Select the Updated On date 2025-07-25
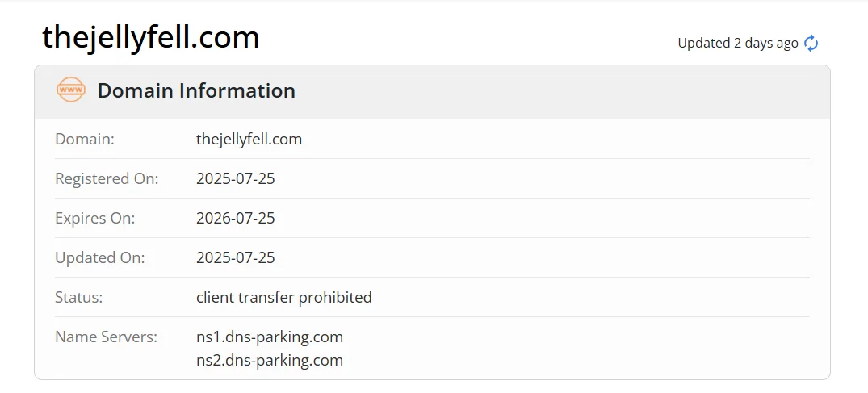The image size is (868, 393). click(235, 257)
